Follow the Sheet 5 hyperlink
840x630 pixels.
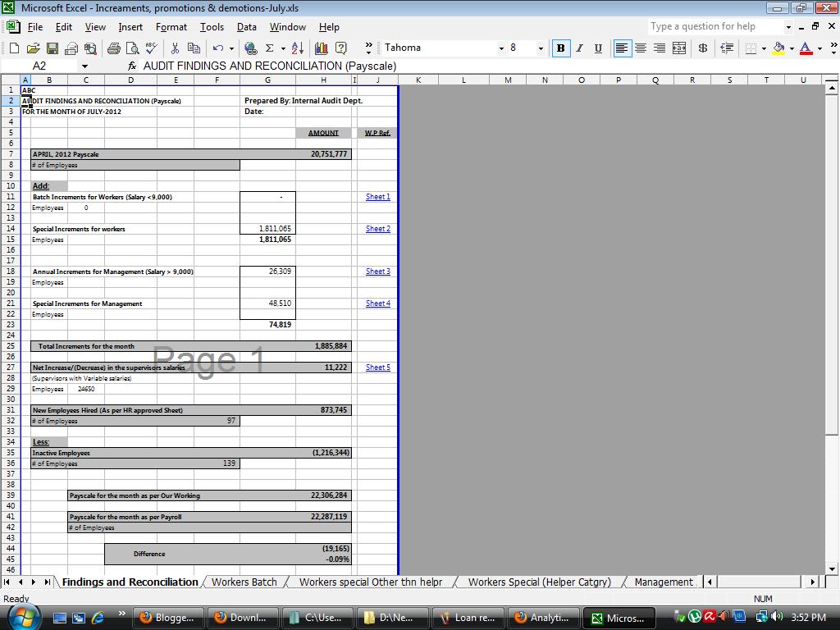377,367
